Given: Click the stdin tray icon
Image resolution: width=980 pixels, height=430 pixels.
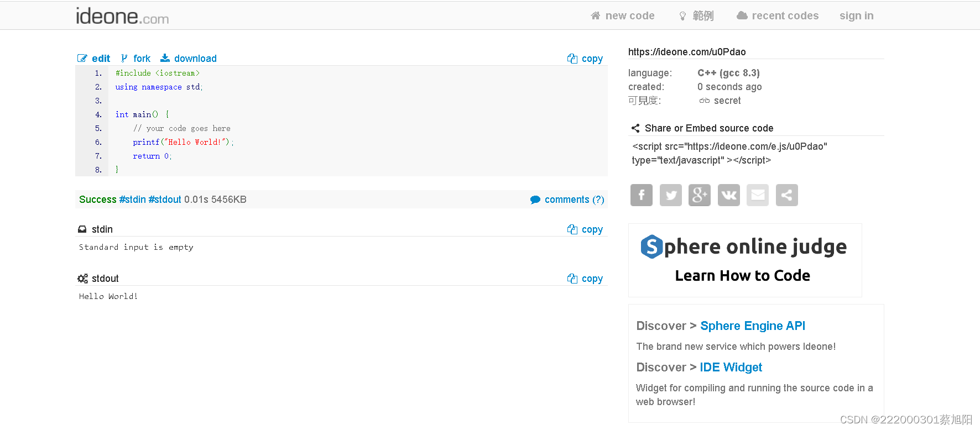Looking at the screenshot, I should 82,229.
